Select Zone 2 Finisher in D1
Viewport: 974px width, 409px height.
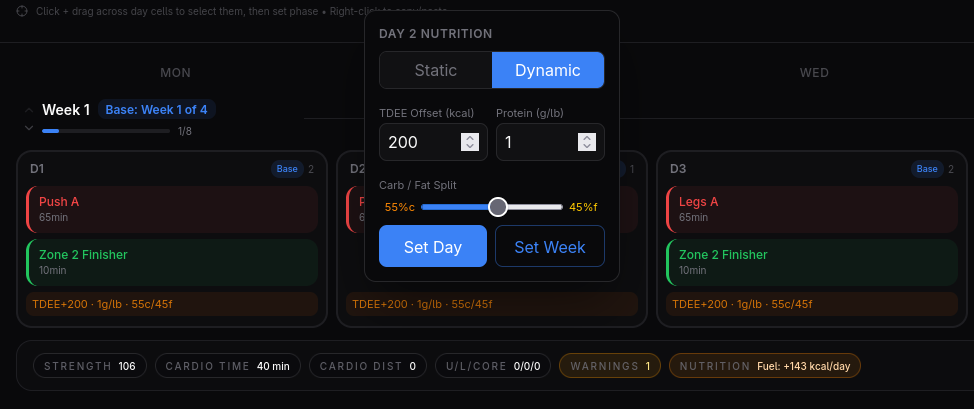click(x=171, y=261)
